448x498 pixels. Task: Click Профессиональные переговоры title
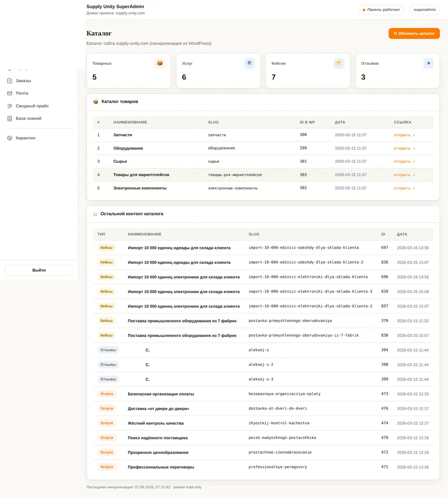pos(161,467)
